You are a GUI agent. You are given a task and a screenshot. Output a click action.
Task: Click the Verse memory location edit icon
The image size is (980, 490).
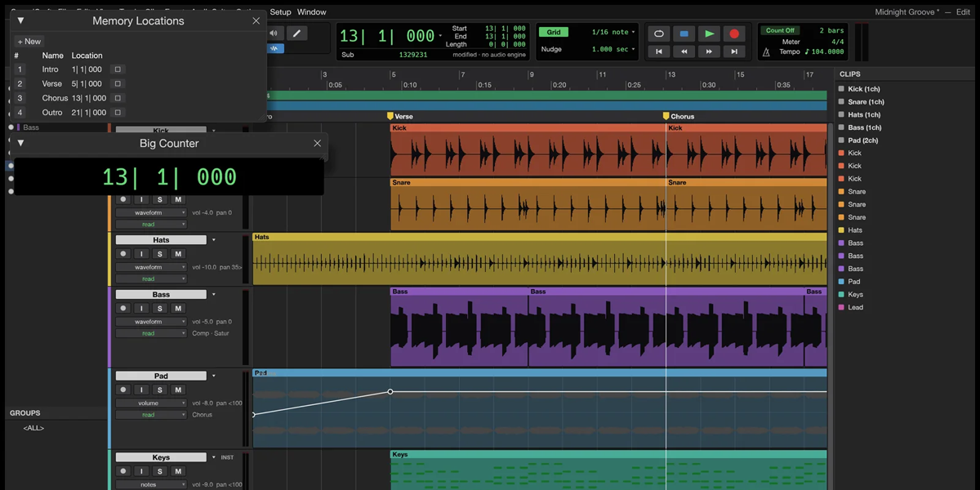pos(118,83)
